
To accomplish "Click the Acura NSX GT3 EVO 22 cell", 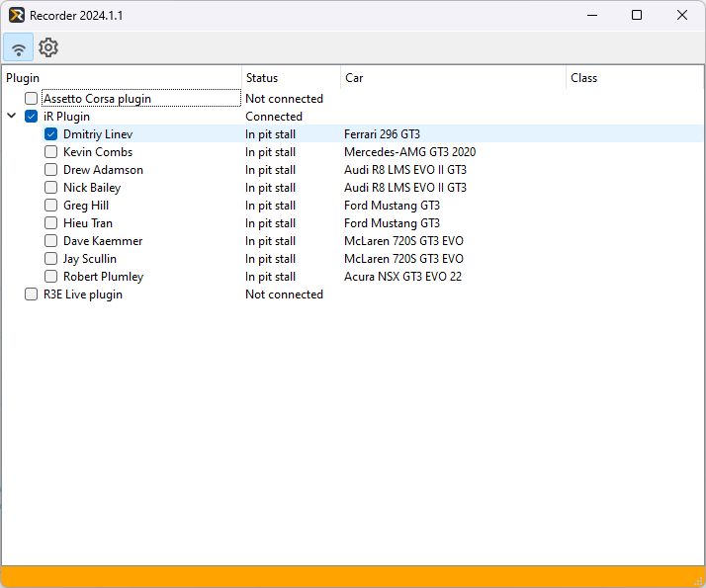I will click(402, 277).
